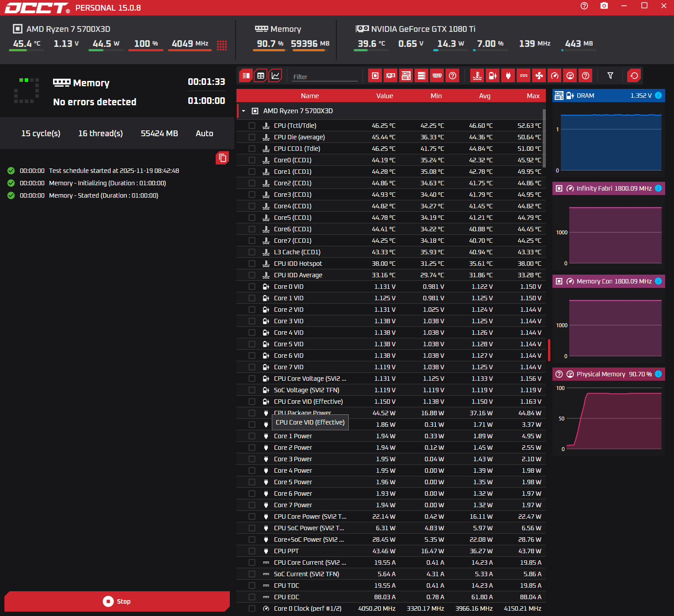Open info for the Physical Memory graph

click(658, 374)
